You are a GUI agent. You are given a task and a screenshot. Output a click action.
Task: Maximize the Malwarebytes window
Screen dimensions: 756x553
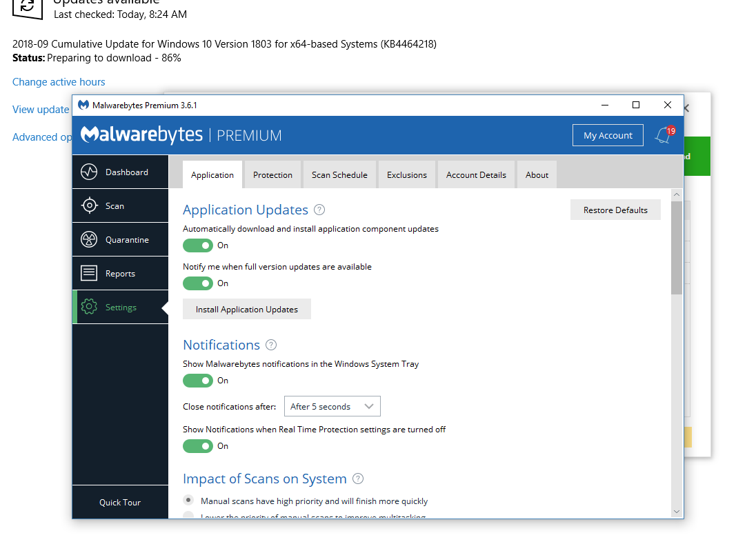636,105
